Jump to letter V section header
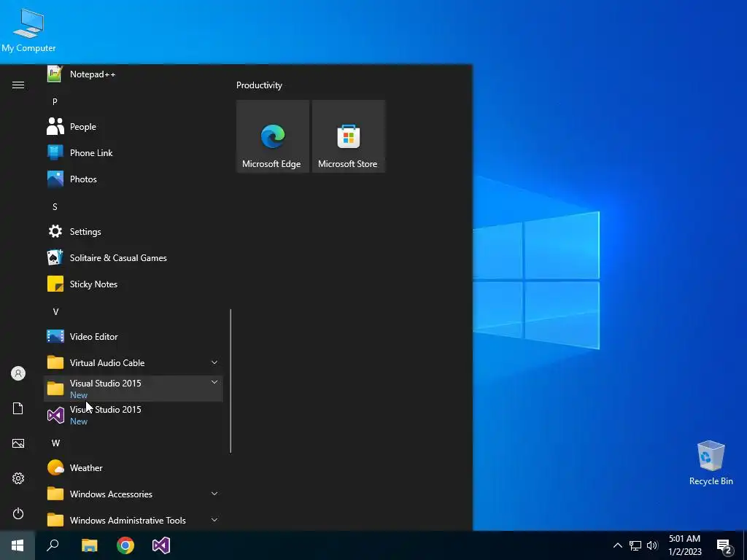Viewport: 747px width, 560px height. pos(55,312)
